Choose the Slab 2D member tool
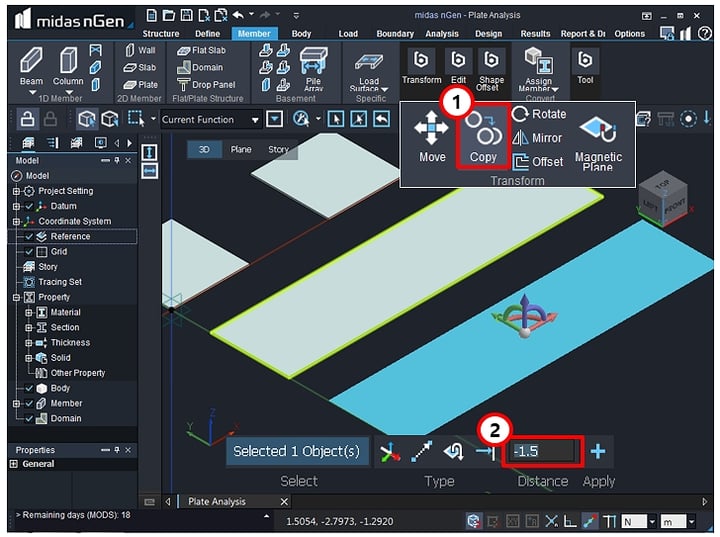Viewport: 720px width, 537px height. (140, 68)
